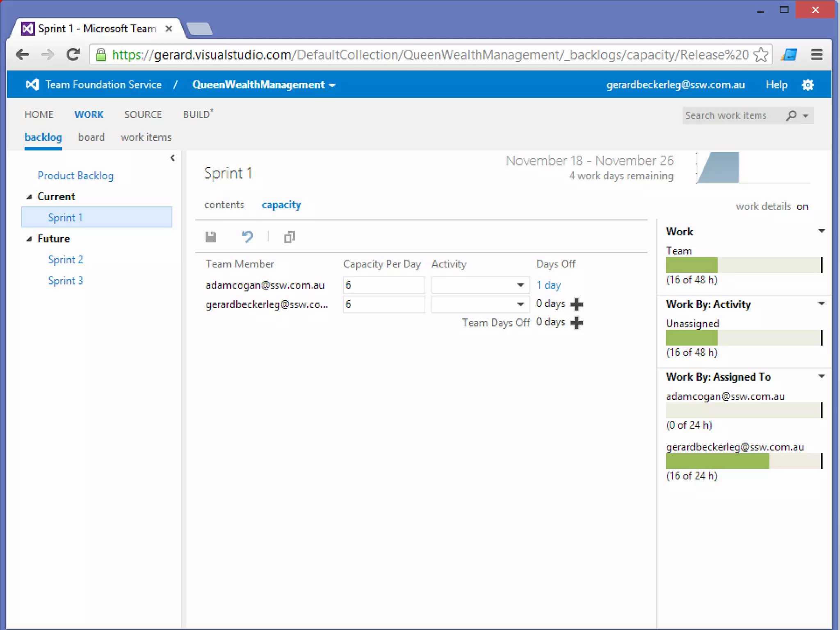Open Activity dropdown for adamcogan
Viewport: 840px width, 630px height.
click(x=520, y=285)
